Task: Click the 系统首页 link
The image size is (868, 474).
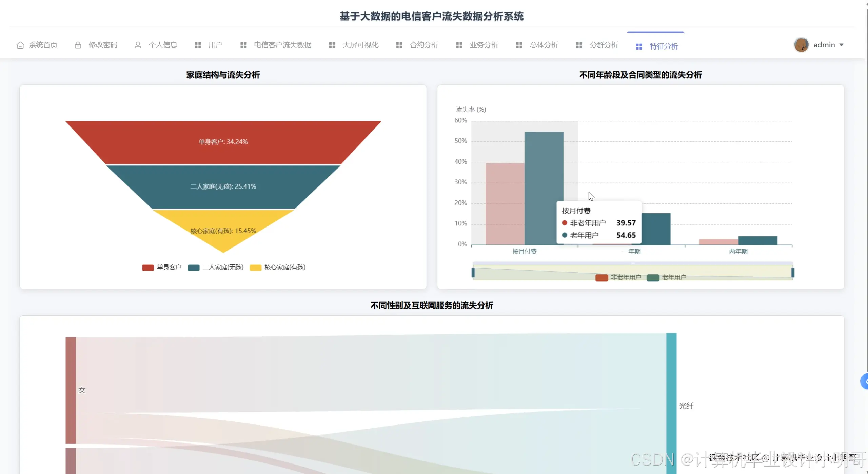Action: 43,45
